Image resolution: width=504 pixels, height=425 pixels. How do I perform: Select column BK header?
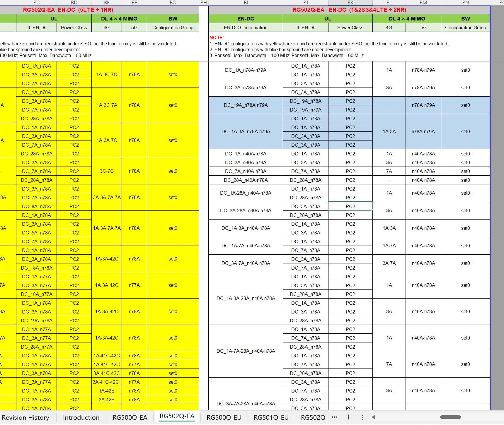[350, 3]
